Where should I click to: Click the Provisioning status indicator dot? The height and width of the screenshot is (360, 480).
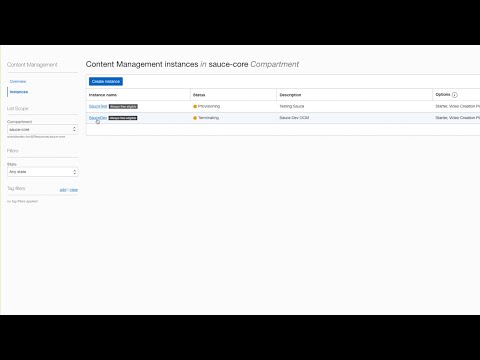(195, 106)
